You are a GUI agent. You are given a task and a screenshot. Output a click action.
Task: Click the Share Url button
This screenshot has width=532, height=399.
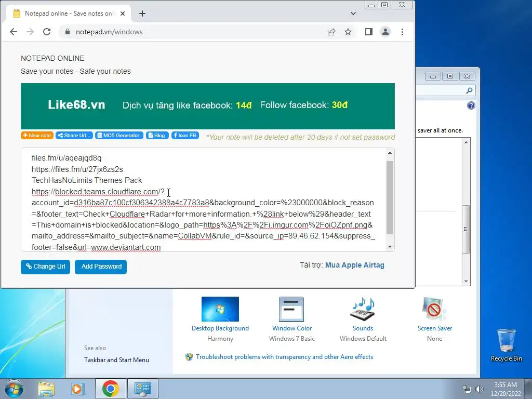74,136
